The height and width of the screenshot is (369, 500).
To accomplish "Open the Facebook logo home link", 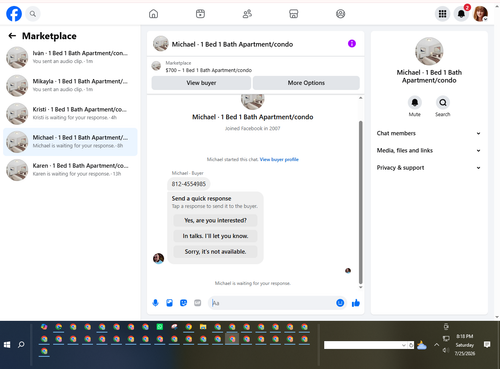I will click(x=14, y=14).
